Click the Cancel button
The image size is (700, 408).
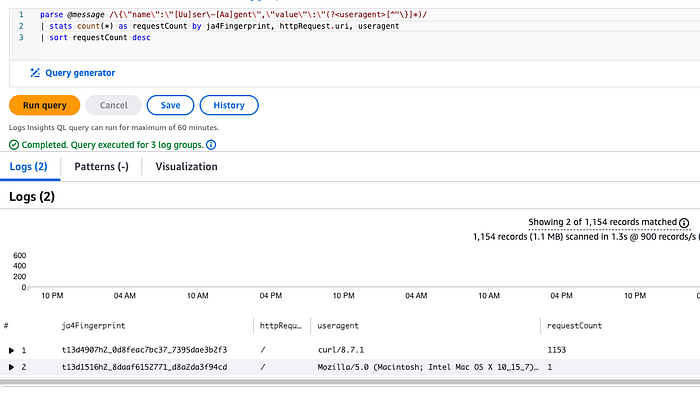tap(113, 105)
